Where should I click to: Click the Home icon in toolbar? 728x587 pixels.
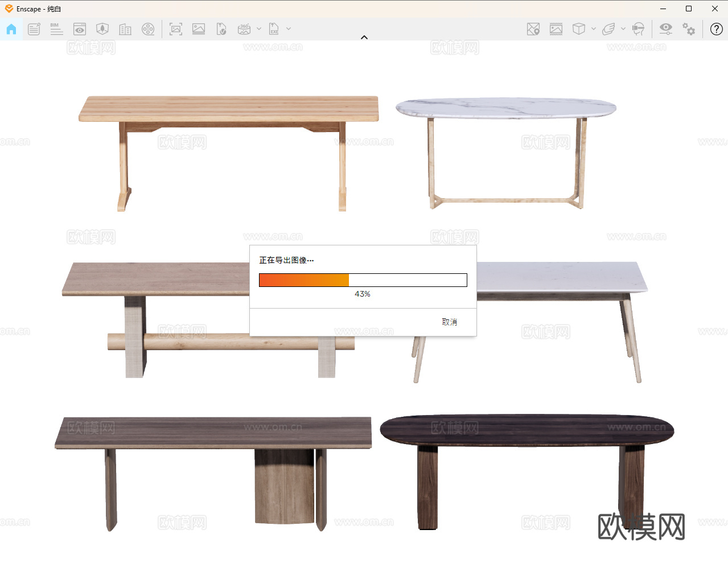[11, 29]
